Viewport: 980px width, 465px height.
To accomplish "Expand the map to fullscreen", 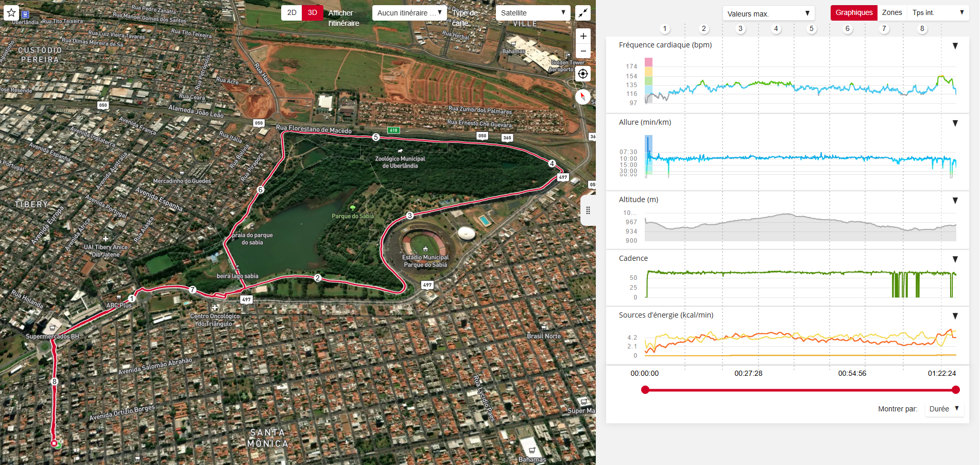I will coord(583,13).
